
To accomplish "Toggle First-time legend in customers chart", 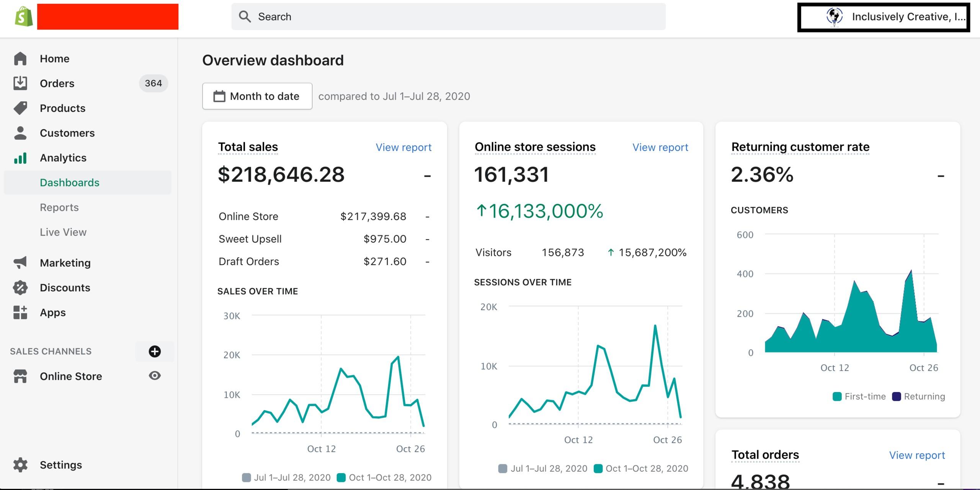I will 859,396.
